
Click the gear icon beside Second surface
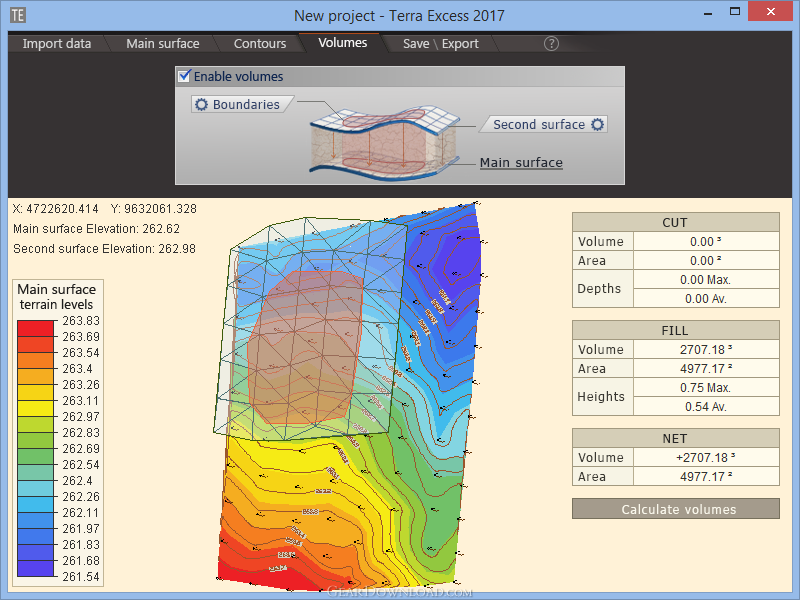[597, 124]
